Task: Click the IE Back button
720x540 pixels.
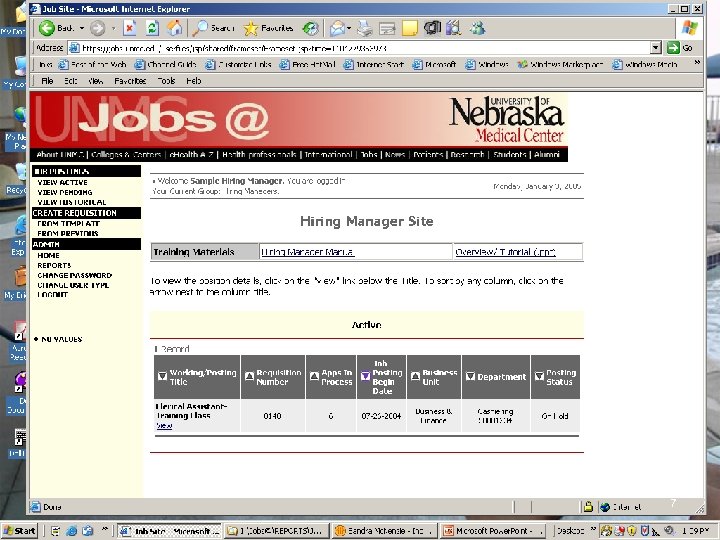Action: (x=56, y=28)
